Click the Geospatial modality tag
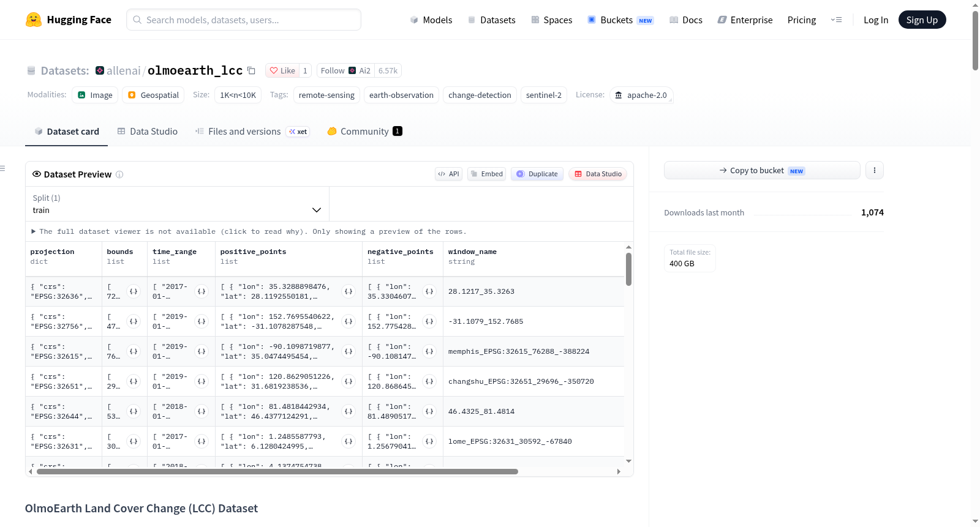 coord(153,95)
